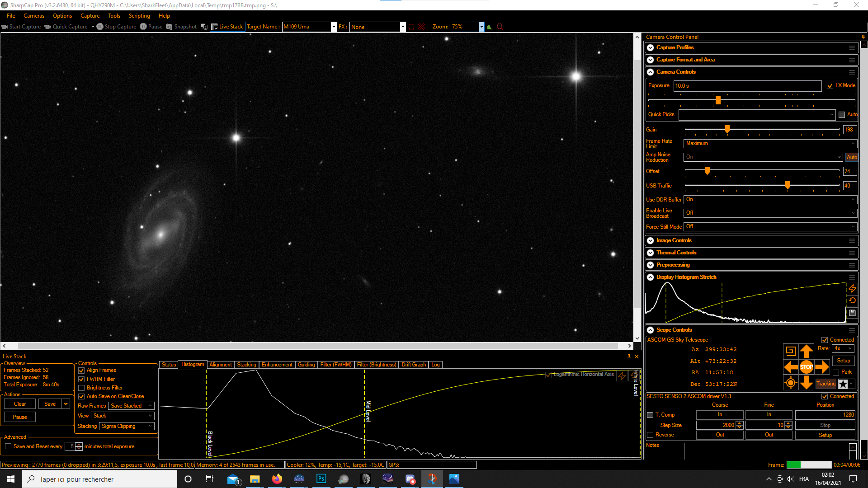The height and width of the screenshot is (488, 868).
Task: Open the Target Name dropdown
Action: click(334, 27)
